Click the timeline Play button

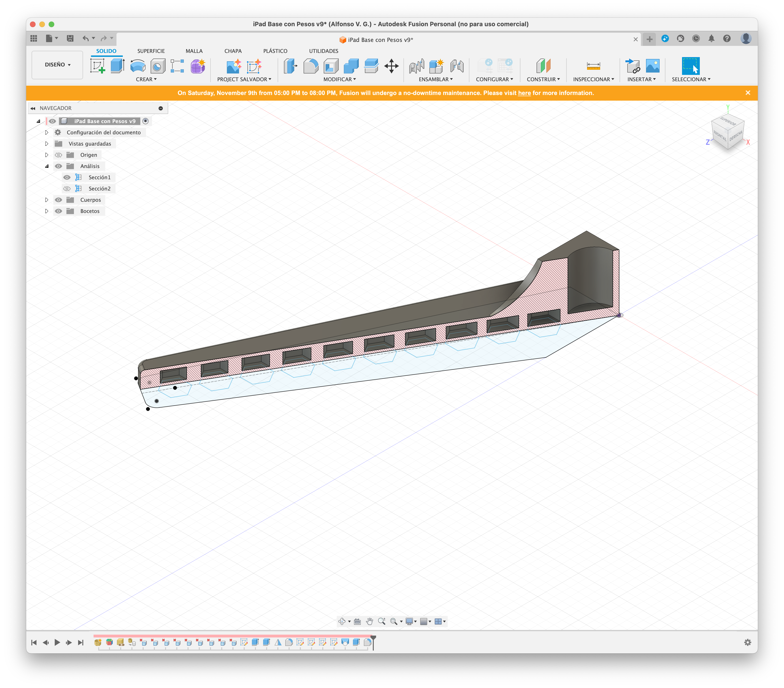pos(57,642)
